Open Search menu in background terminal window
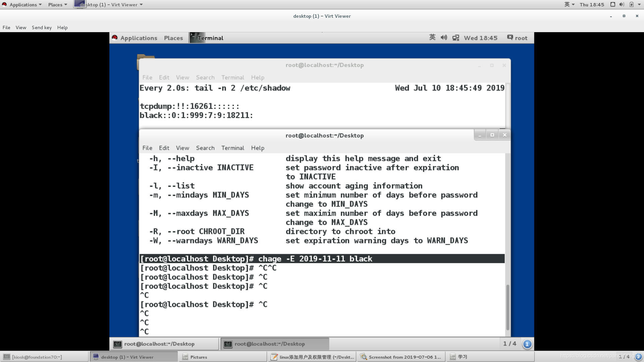The image size is (644, 362). point(205,77)
